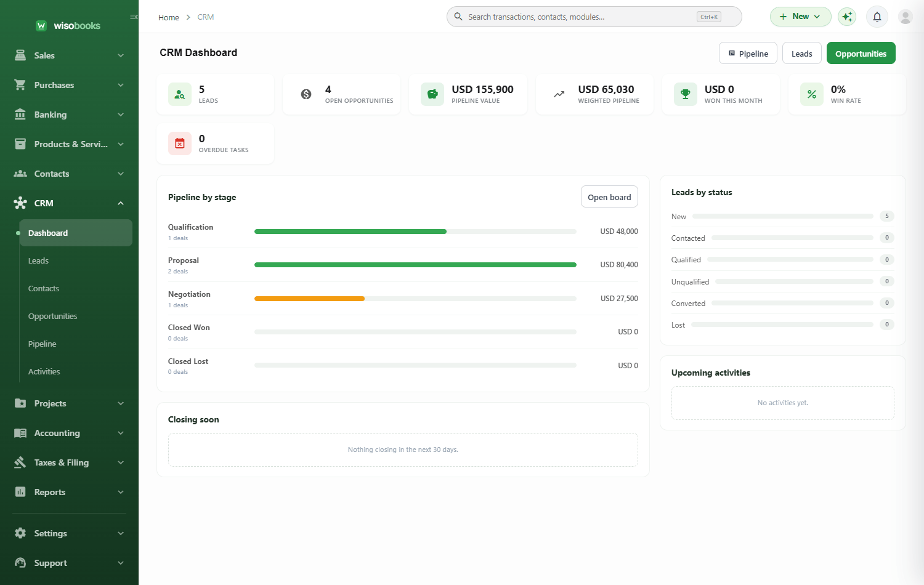924x585 pixels.
Task: Click the Leads button in header
Action: pos(801,53)
